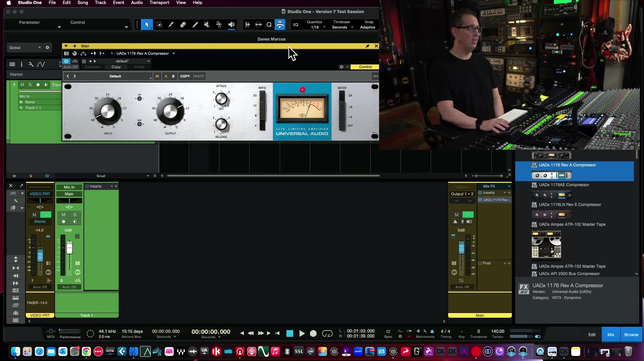Add a Post insert on Main channel
Screen dimensions: 644x361
click(x=509, y=263)
